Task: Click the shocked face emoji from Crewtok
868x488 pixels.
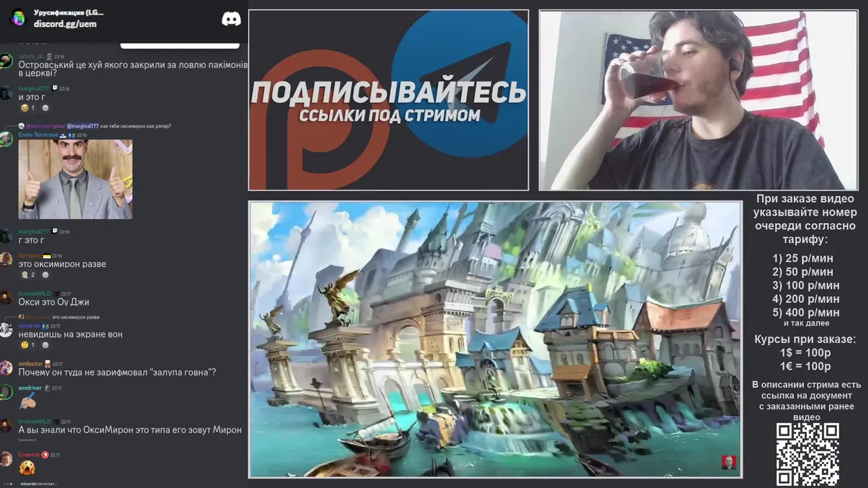Action: [x=27, y=468]
